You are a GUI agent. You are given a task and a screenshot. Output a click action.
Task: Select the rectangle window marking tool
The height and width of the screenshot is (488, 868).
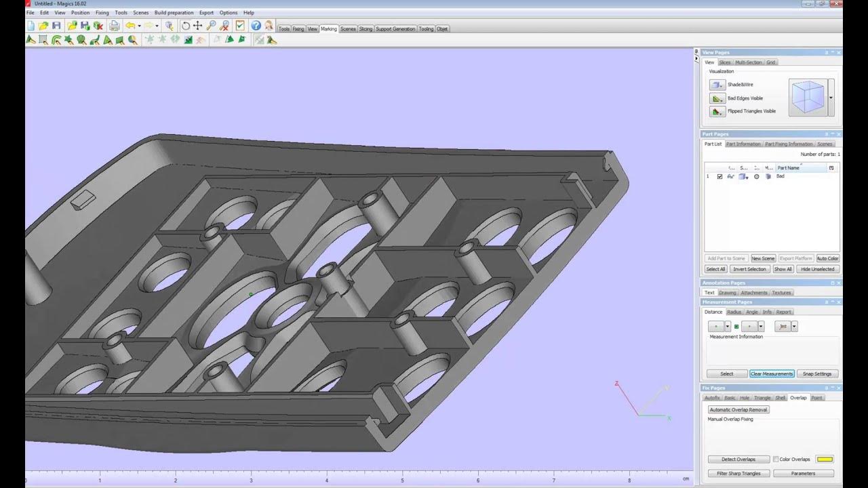coord(43,39)
